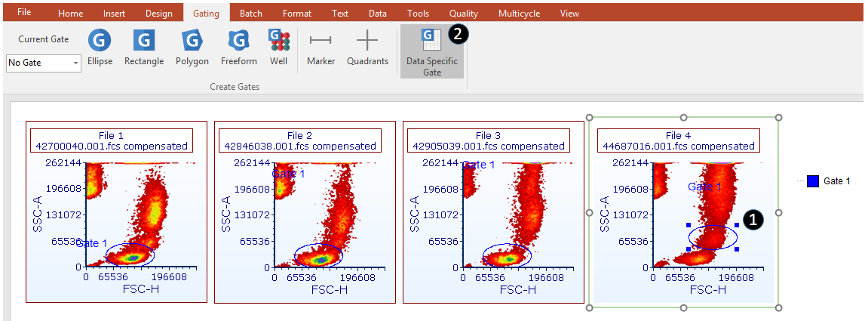Click the blue Gate 1 legend swatch
Screen dimensions: 868x321
tap(812, 181)
